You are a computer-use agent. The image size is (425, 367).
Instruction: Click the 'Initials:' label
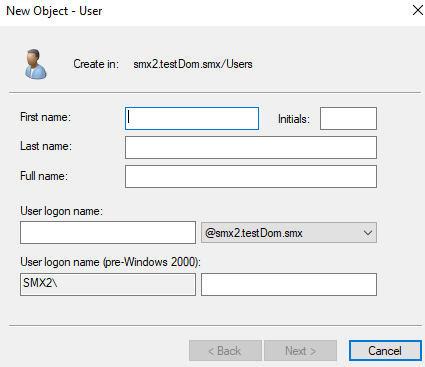[294, 119]
